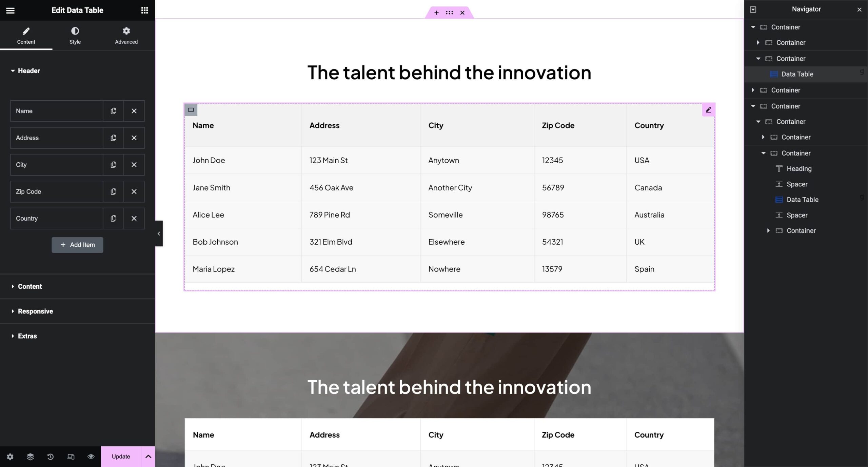Click the edit pencil on data table

coord(708,110)
